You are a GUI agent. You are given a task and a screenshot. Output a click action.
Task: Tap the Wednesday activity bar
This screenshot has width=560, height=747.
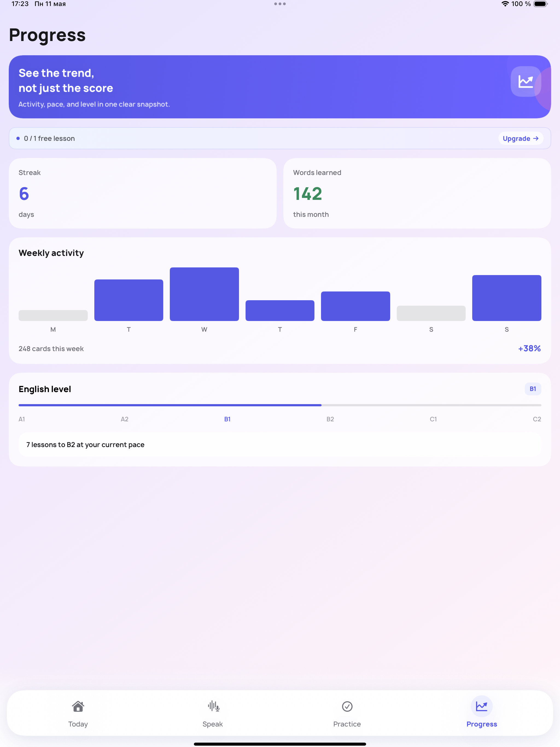click(204, 294)
